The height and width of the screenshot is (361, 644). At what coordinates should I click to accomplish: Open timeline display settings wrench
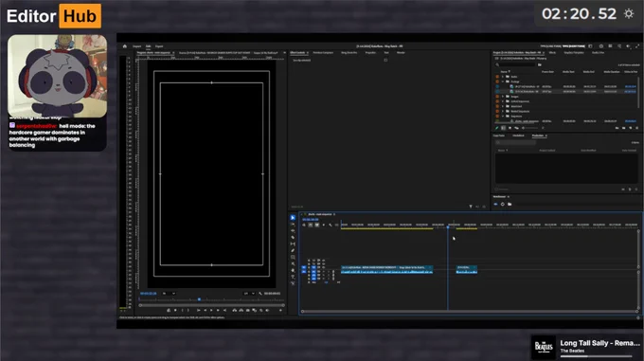click(x=331, y=226)
